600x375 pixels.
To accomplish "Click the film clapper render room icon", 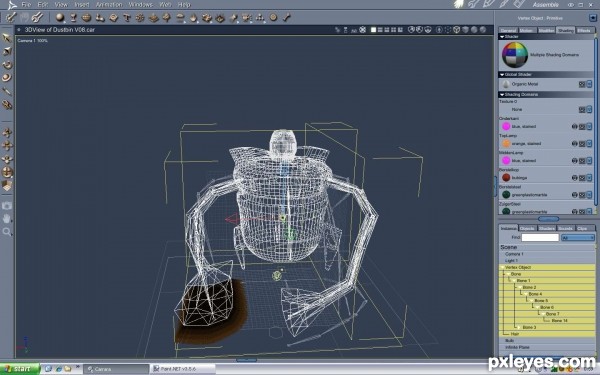I will coord(519,4).
